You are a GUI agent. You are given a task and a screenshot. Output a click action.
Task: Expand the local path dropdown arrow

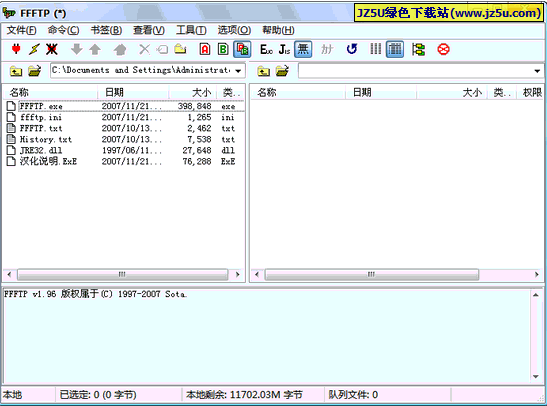point(238,71)
